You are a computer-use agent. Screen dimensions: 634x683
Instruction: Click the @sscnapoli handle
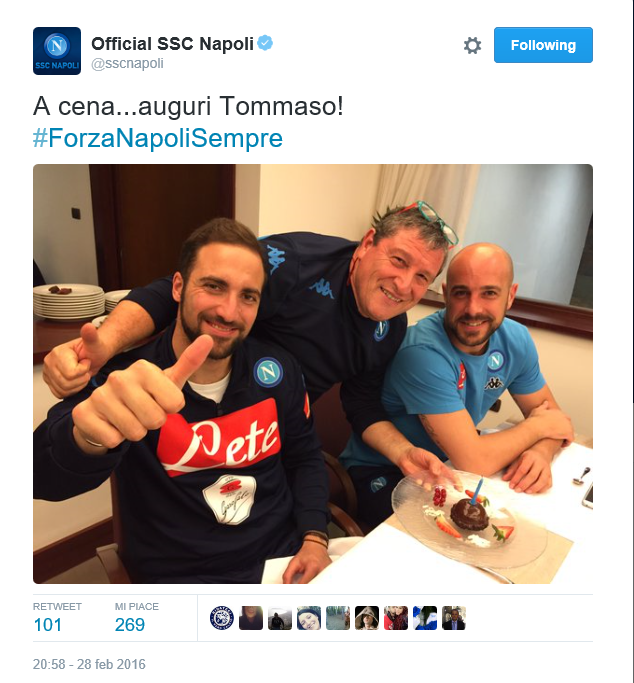127,64
